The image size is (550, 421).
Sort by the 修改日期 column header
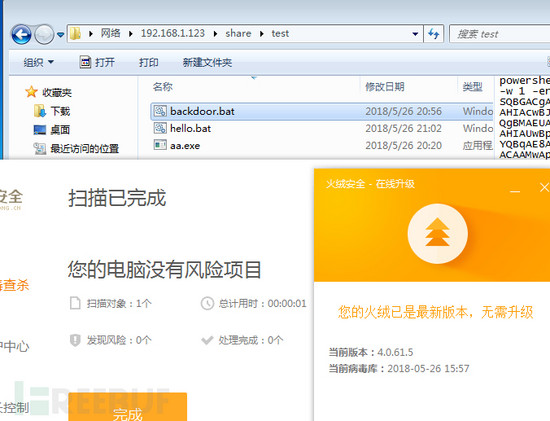pos(385,86)
